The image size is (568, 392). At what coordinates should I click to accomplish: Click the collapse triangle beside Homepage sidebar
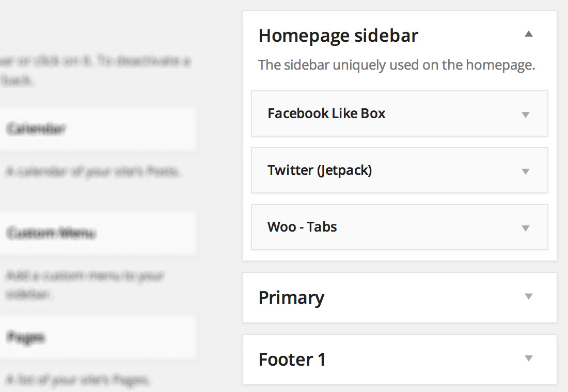tap(528, 33)
